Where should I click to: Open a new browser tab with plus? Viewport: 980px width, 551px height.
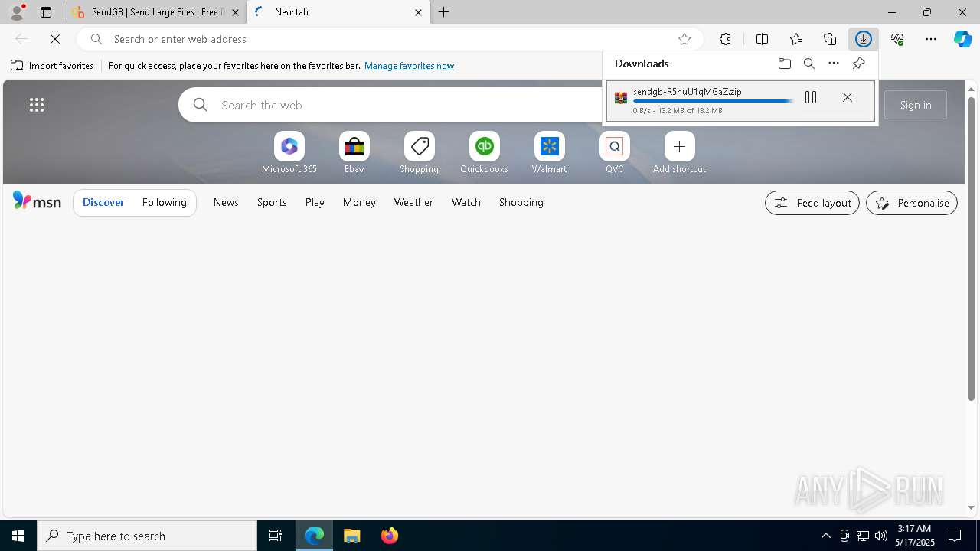click(444, 12)
